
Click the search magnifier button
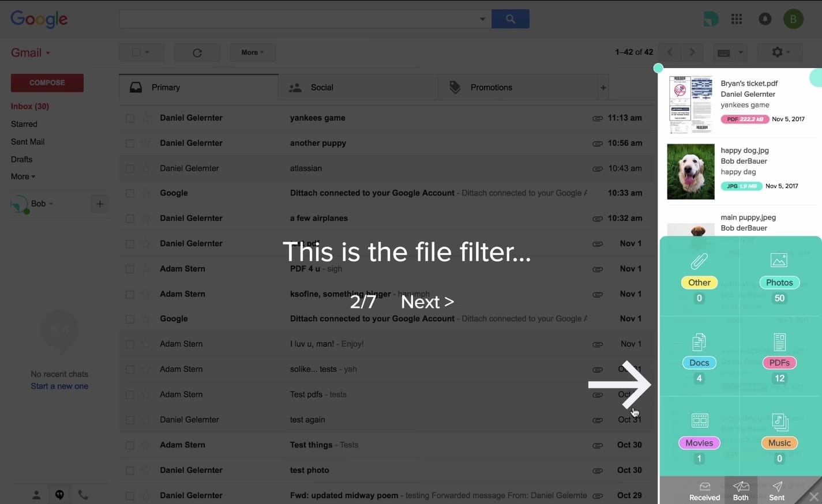511,19
